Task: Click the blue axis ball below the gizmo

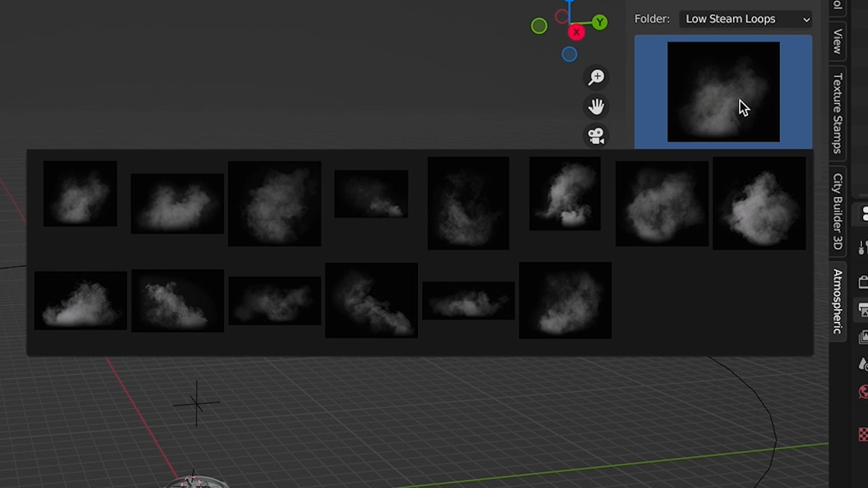Action: (x=569, y=54)
